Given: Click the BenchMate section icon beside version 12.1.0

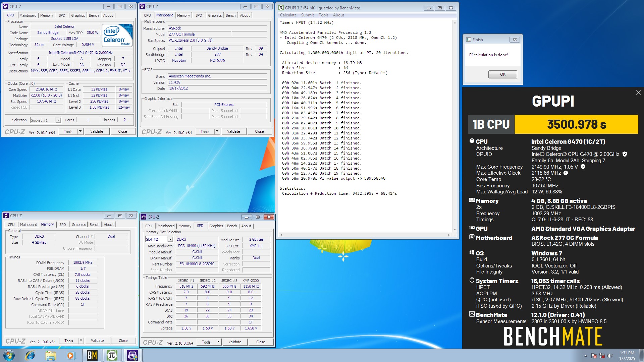Looking at the screenshot, I should point(472,314).
